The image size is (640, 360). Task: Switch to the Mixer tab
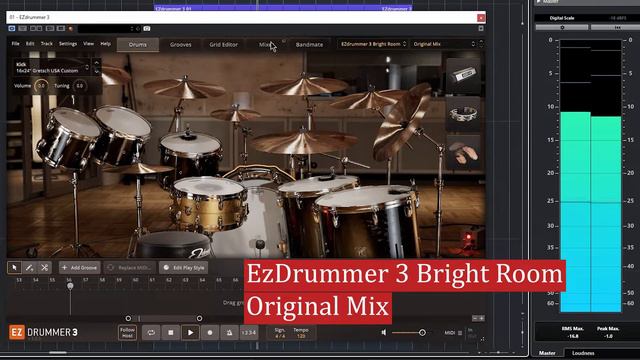point(265,44)
